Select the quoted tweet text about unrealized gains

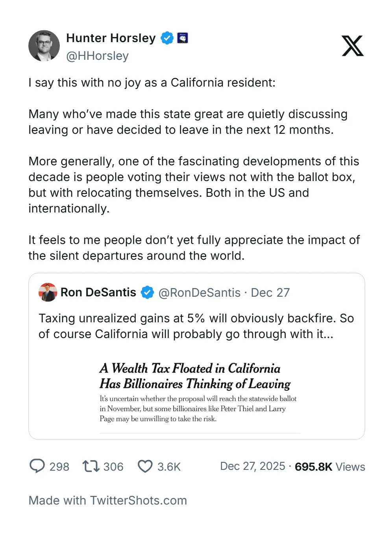pos(196,326)
